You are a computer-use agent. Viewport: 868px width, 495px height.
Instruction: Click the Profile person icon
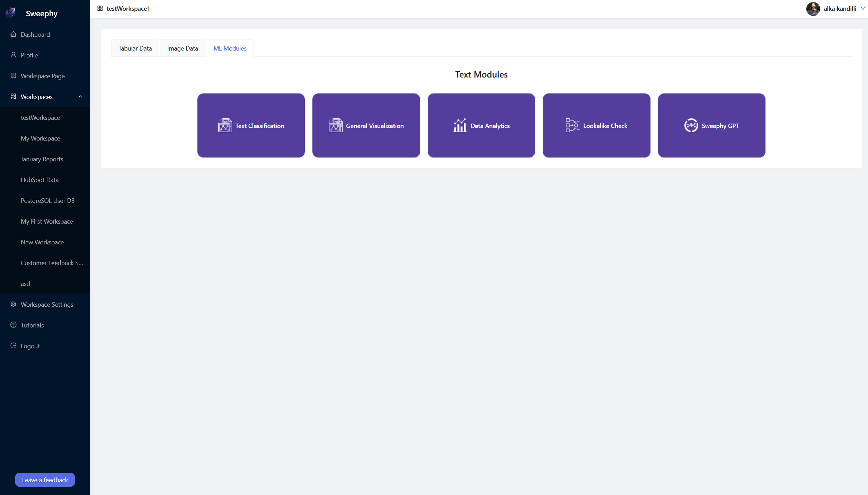pos(14,55)
